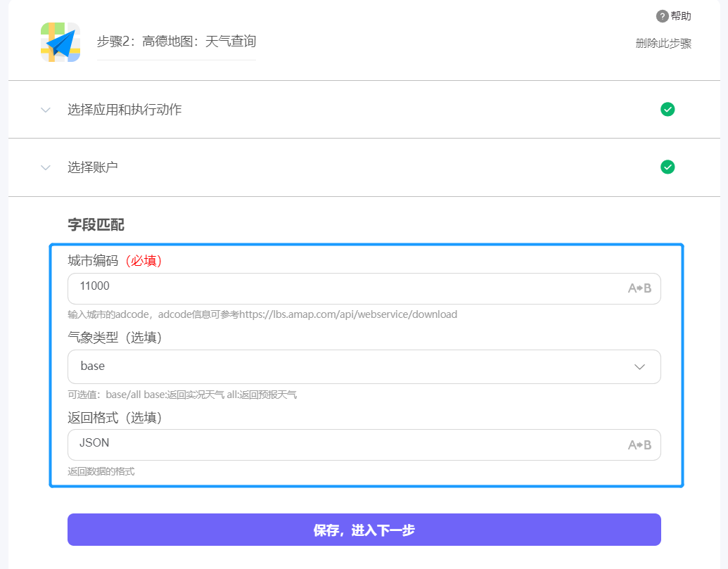Click the 保存，进入下一步 button

[x=364, y=530]
